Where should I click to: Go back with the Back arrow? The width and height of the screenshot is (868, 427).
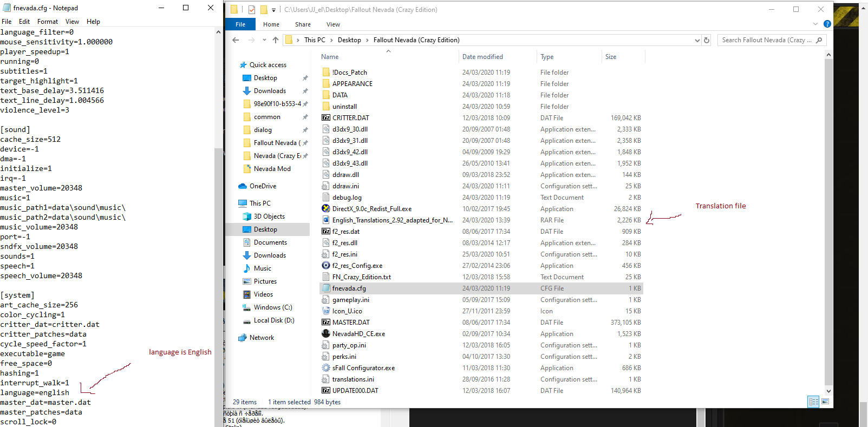[x=236, y=40]
